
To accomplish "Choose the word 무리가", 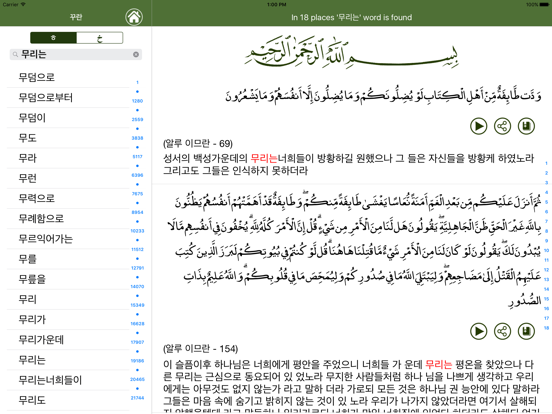I will point(68,320).
